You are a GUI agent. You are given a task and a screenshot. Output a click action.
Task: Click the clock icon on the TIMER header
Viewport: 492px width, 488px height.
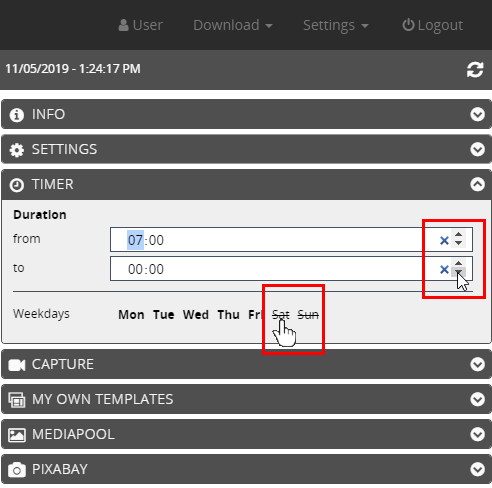click(x=17, y=185)
